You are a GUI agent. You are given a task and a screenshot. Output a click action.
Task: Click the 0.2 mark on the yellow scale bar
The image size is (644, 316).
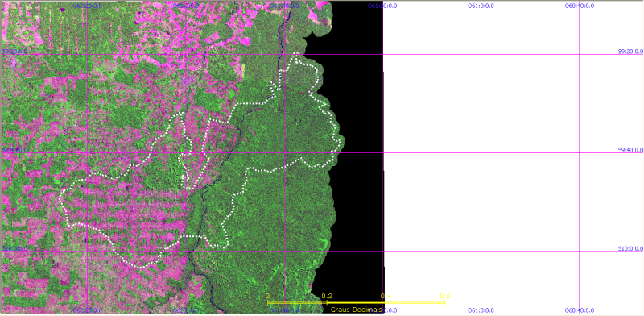(327, 296)
